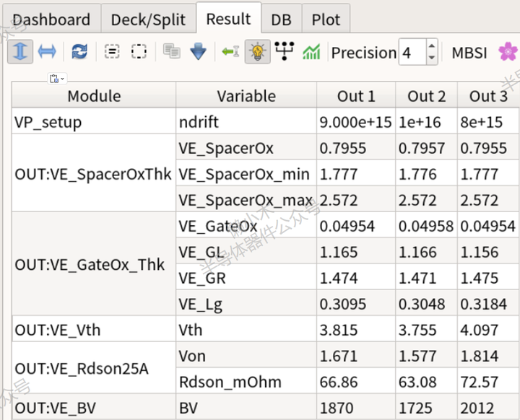Select the BV variable cell

coord(246,407)
